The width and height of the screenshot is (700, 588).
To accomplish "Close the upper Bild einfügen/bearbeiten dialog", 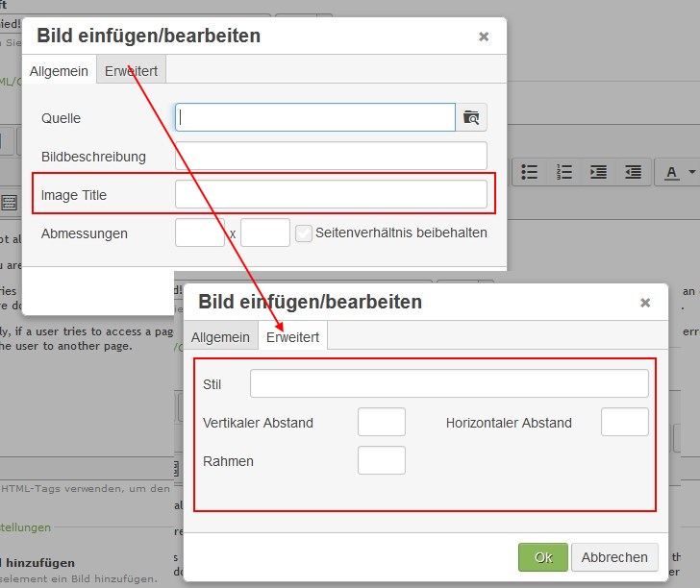I will click(484, 37).
